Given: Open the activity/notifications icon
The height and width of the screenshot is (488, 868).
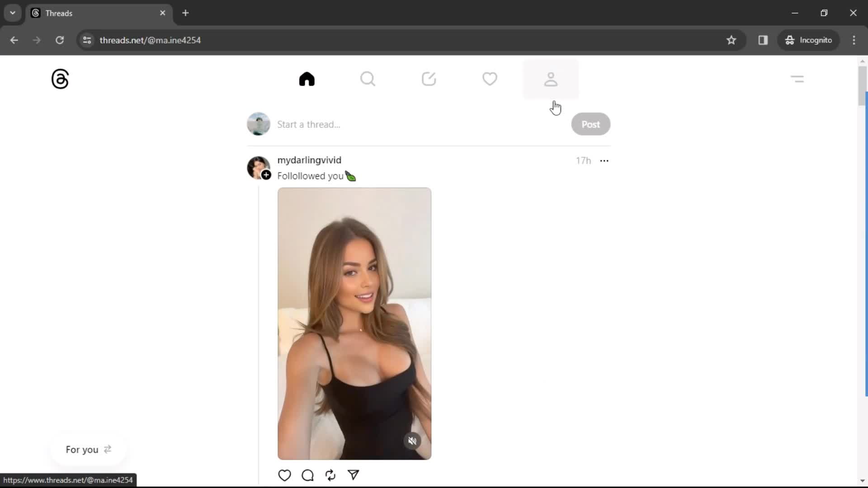Looking at the screenshot, I should (490, 78).
